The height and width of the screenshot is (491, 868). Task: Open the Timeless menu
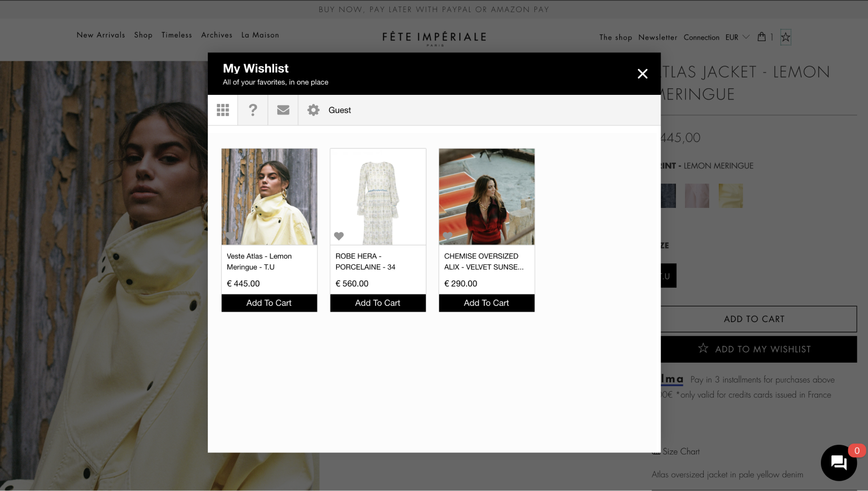(177, 35)
